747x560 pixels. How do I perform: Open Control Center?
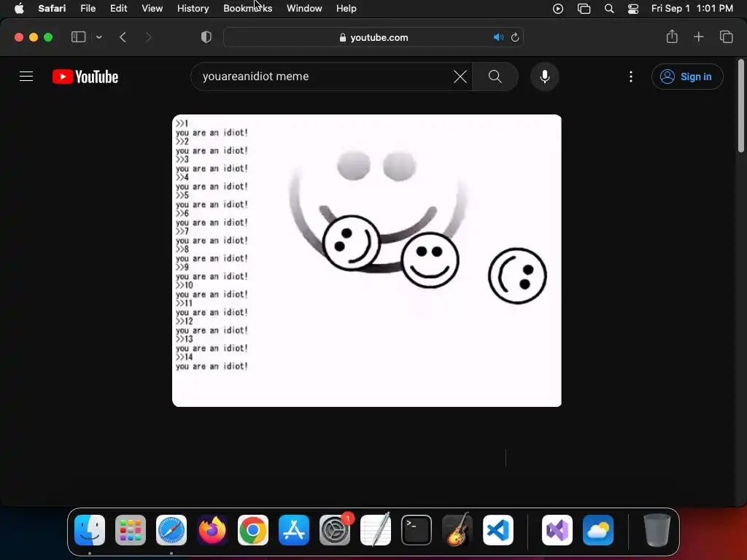point(633,9)
